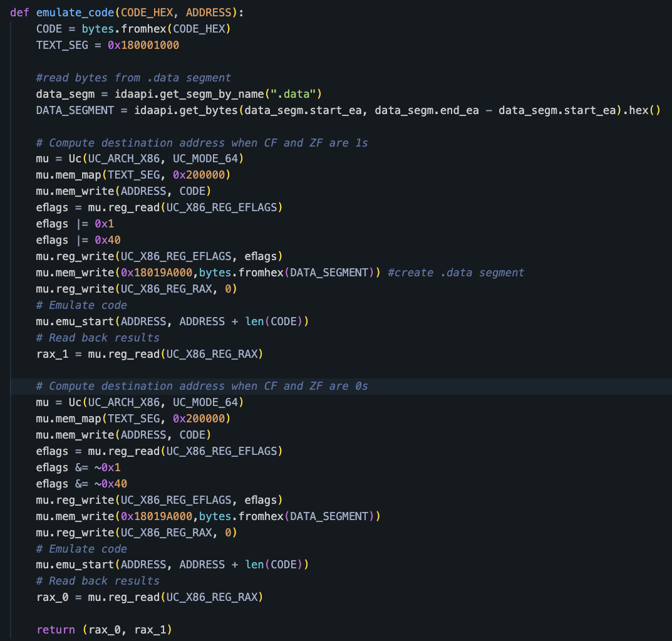Click the return keyword on the last line
The width and height of the screenshot is (672, 641).
click(56, 629)
